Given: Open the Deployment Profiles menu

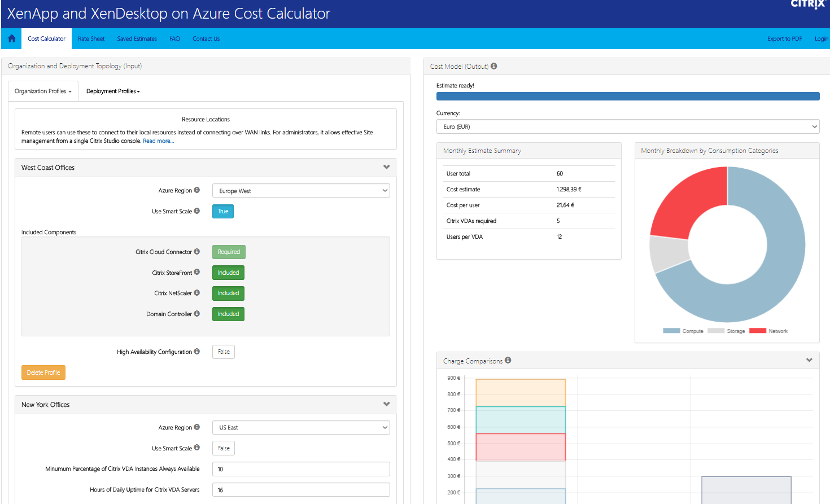Looking at the screenshot, I should pyautogui.click(x=112, y=90).
